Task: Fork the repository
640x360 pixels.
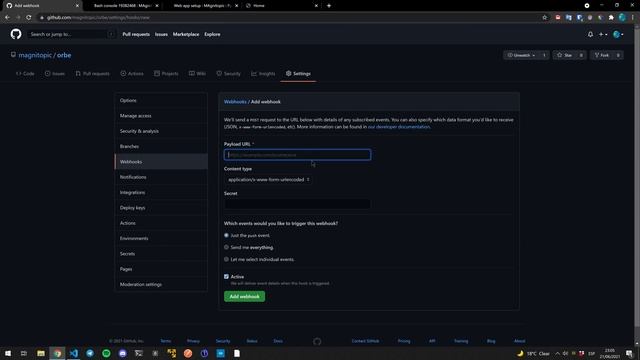Action: coord(602,55)
